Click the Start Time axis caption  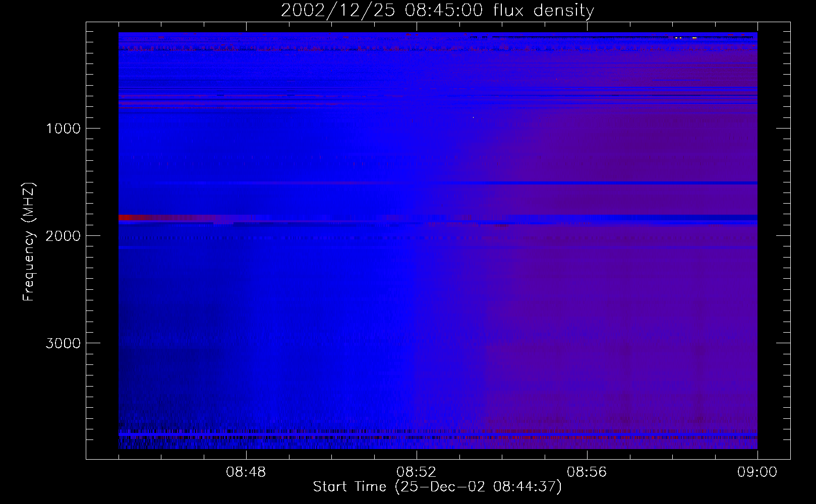[x=437, y=487]
